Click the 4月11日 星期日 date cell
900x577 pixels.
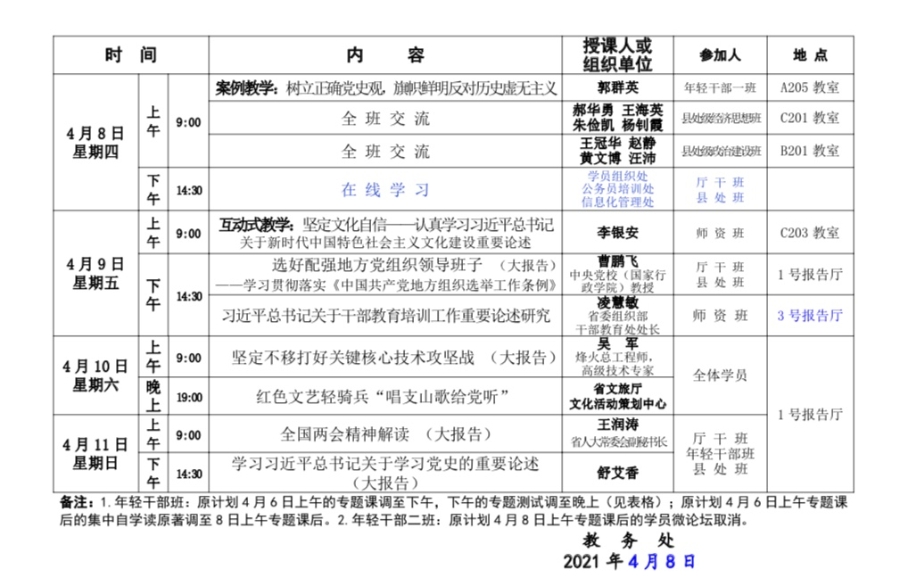(x=93, y=453)
